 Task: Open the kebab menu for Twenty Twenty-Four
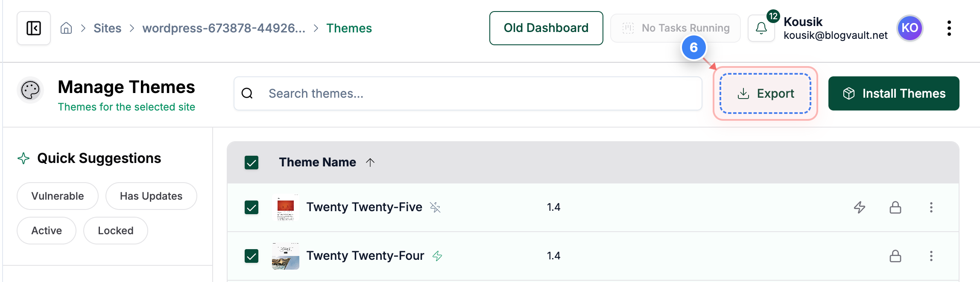931,256
